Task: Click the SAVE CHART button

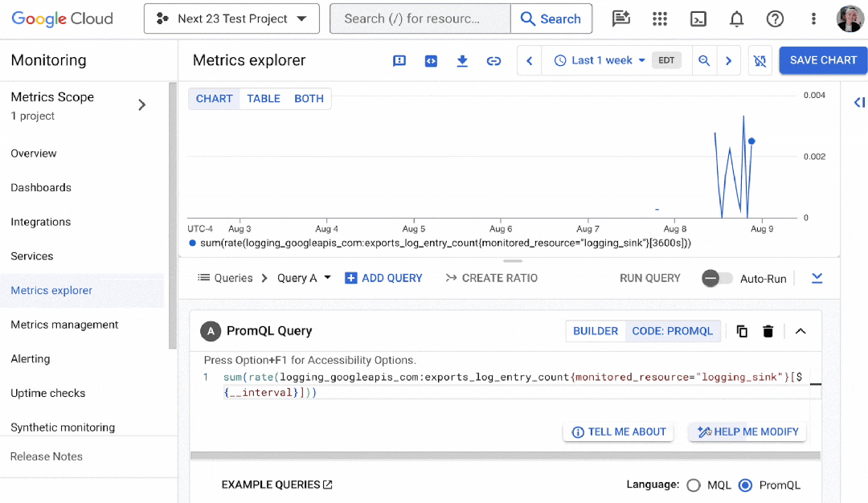Action: point(823,60)
